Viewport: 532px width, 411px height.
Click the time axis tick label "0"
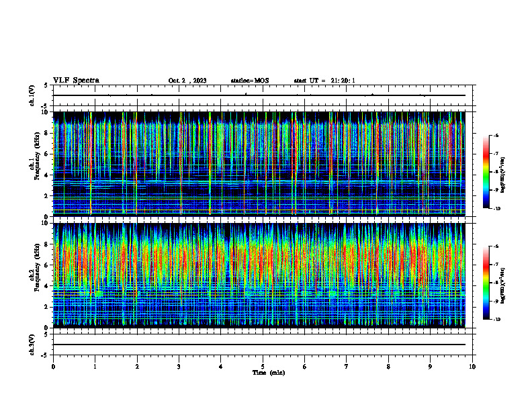(53, 367)
